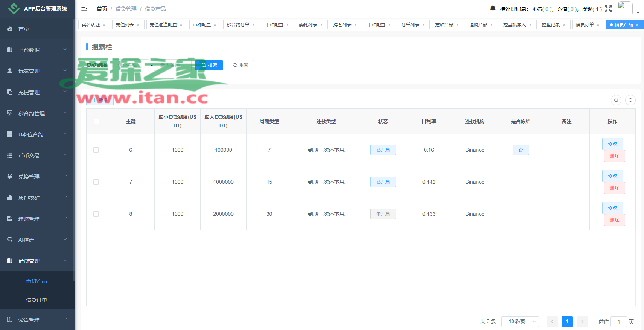
Task: Open the 首页 home item in sidebar
Action: 24,29
